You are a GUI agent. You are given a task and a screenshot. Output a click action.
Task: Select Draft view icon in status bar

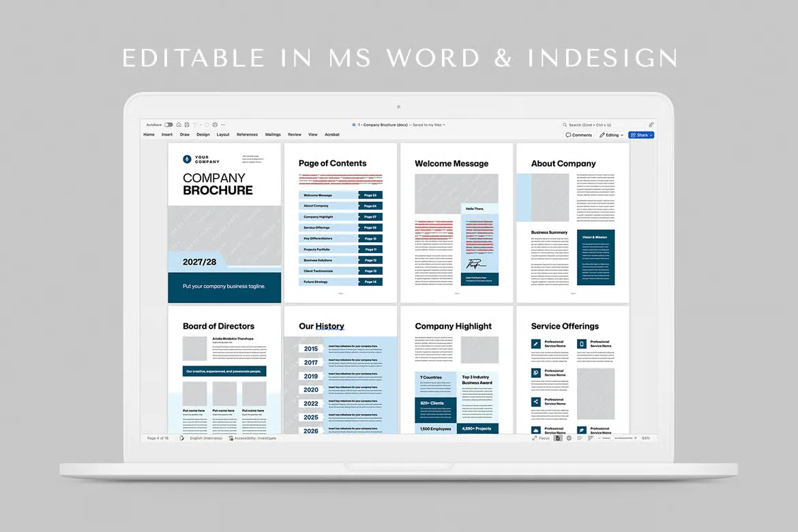click(591, 438)
